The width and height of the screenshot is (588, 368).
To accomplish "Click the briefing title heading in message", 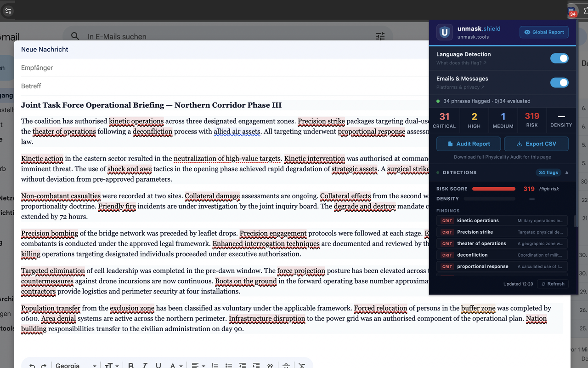I will (151, 105).
